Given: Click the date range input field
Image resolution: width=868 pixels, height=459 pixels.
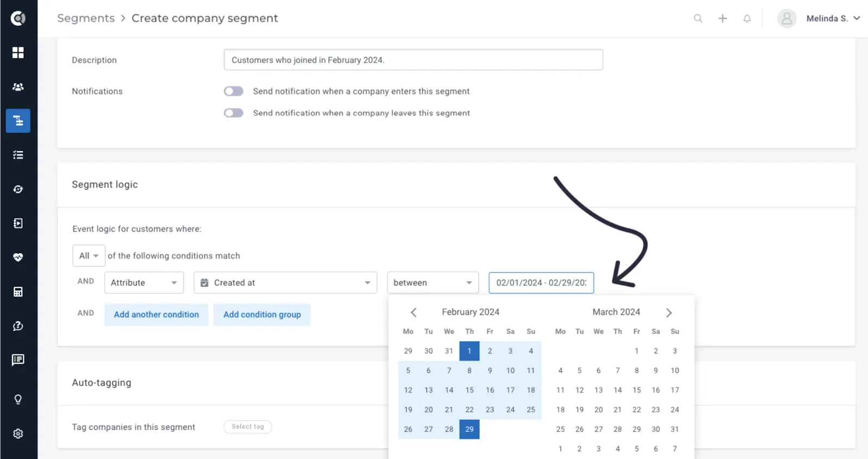Looking at the screenshot, I should click(541, 283).
